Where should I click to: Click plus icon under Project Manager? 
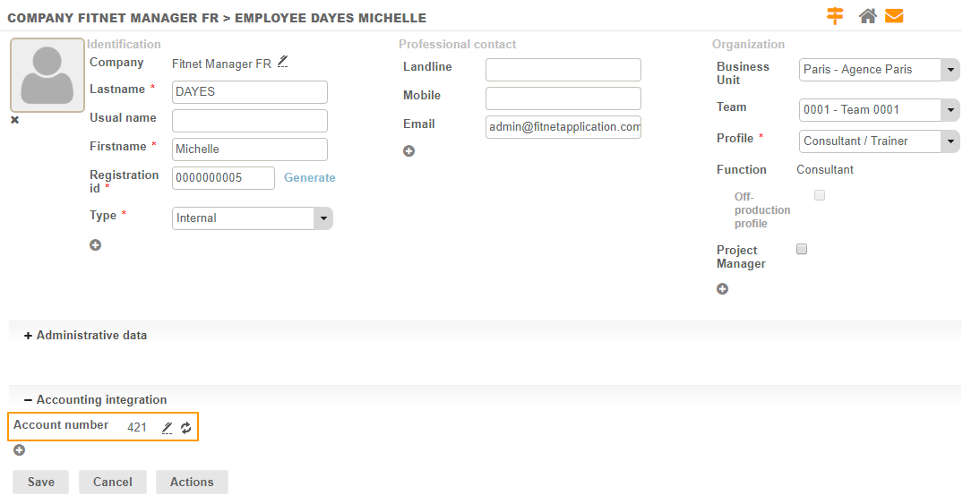(723, 289)
